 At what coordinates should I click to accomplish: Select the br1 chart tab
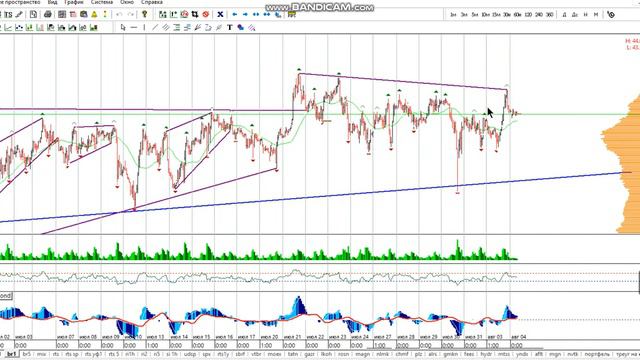click(x=11, y=354)
